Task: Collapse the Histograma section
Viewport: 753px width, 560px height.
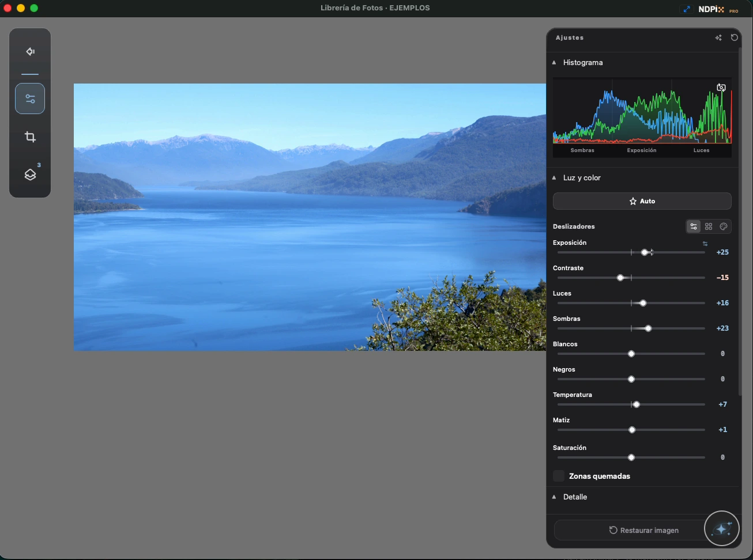Action: [x=554, y=62]
